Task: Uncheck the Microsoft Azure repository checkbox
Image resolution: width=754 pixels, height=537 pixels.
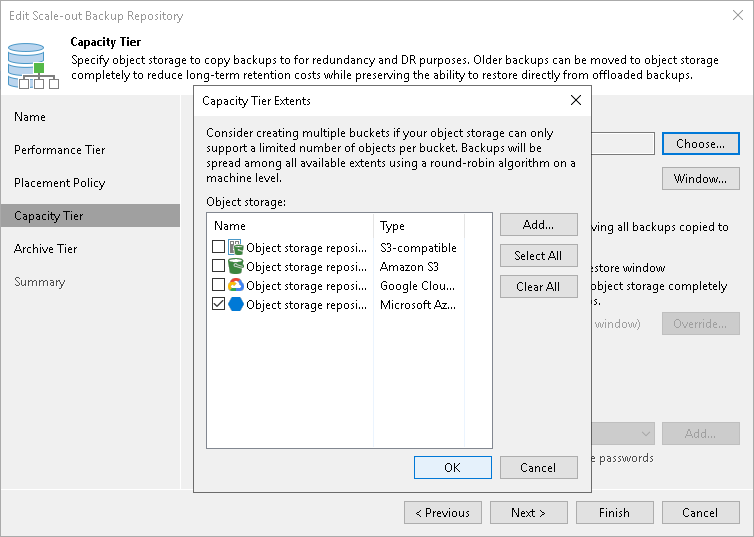Action: [218, 303]
